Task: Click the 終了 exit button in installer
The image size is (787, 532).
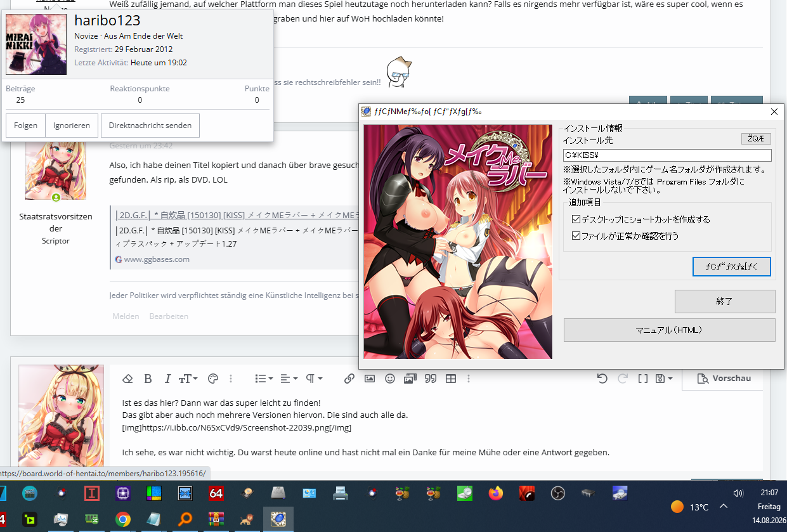Action: click(725, 302)
